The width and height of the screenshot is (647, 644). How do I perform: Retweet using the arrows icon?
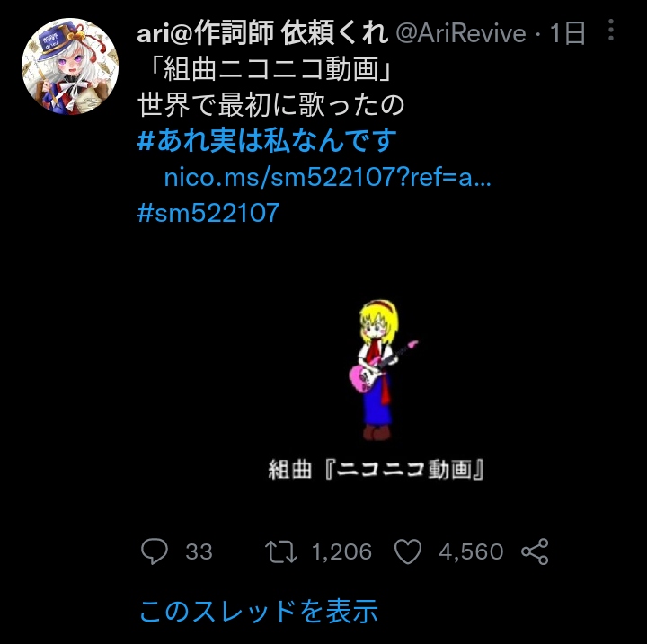pos(281,551)
